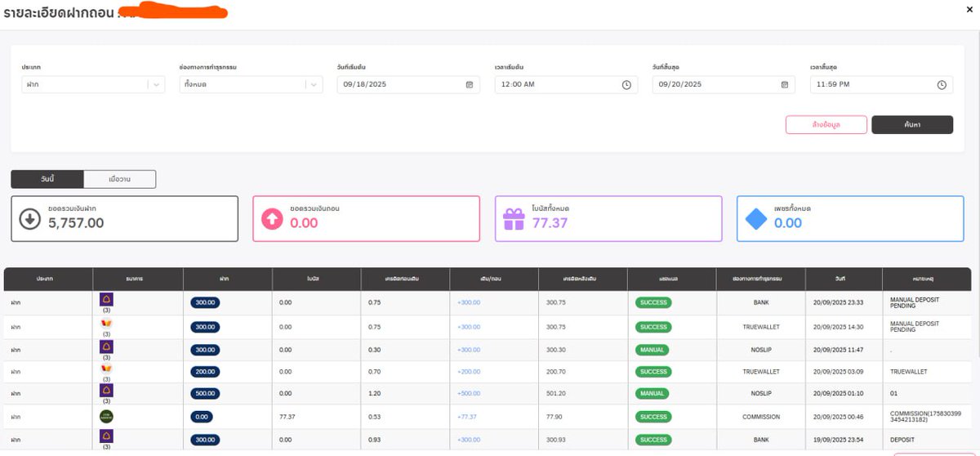Image resolution: width=980 pixels, height=456 pixels.
Task: Click the total withdrawal up-arrow icon
Action: click(271, 219)
